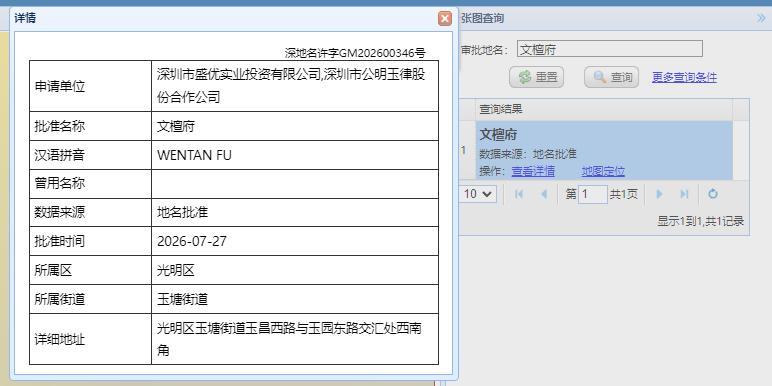Image resolution: width=772 pixels, height=386 pixels.
Task: Click the approval date 2026-07-27
Action: pos(192,241)
